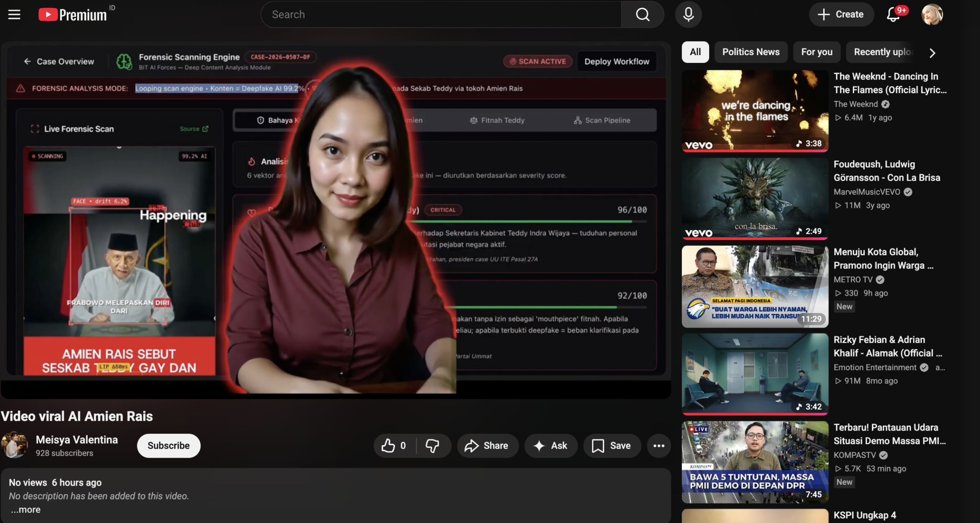Open title "Terbaru! Pantauan Udara Situasi Demo Massa"

(x=890, y=434)
